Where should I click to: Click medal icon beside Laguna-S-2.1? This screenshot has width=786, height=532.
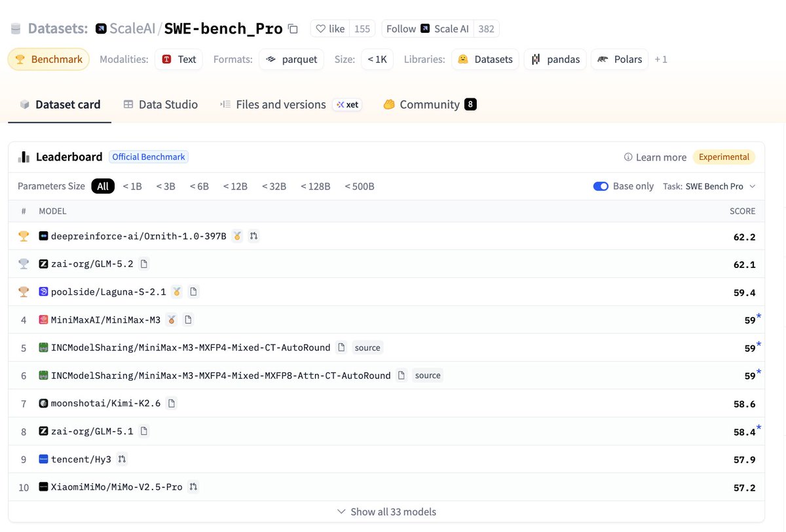click(x=177, y=292)
